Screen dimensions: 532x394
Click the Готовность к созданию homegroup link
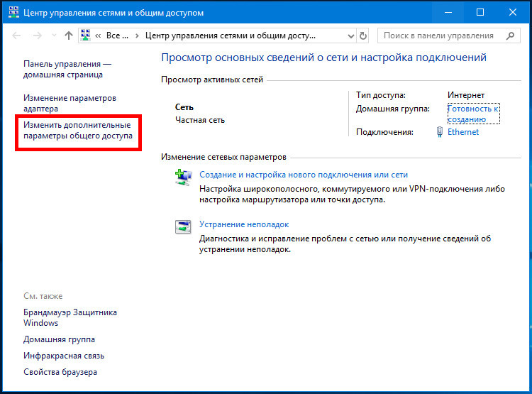click(x=473, y=114)
